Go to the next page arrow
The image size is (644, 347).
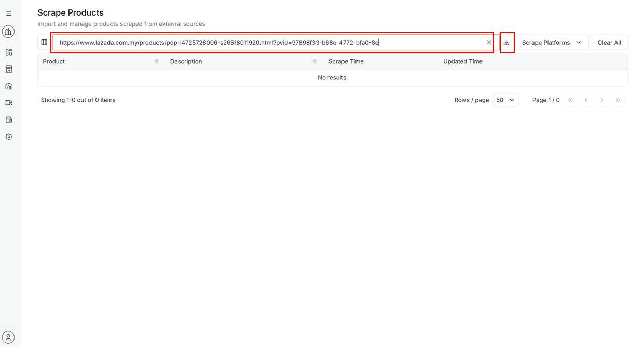tap(602, 100)
